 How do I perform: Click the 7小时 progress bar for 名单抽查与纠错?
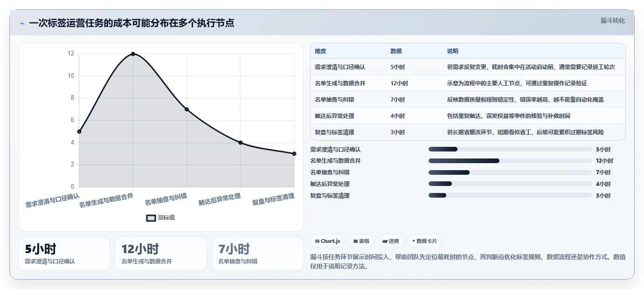[x=510, y=172]
